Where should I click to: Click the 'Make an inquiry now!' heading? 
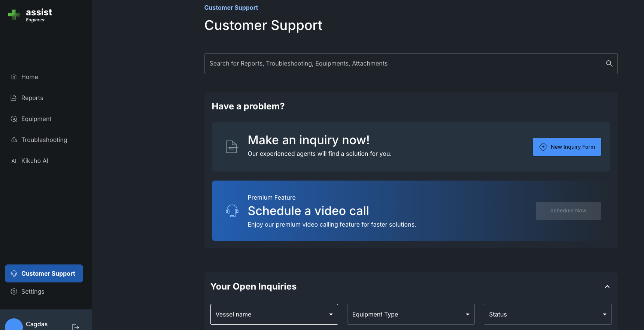(309, 140)
